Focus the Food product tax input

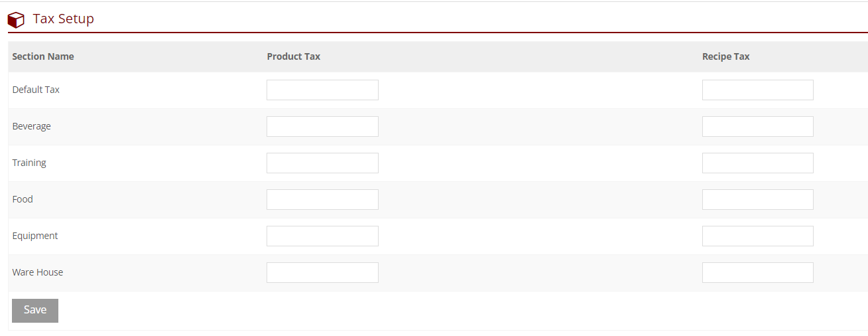coord(322,200)
